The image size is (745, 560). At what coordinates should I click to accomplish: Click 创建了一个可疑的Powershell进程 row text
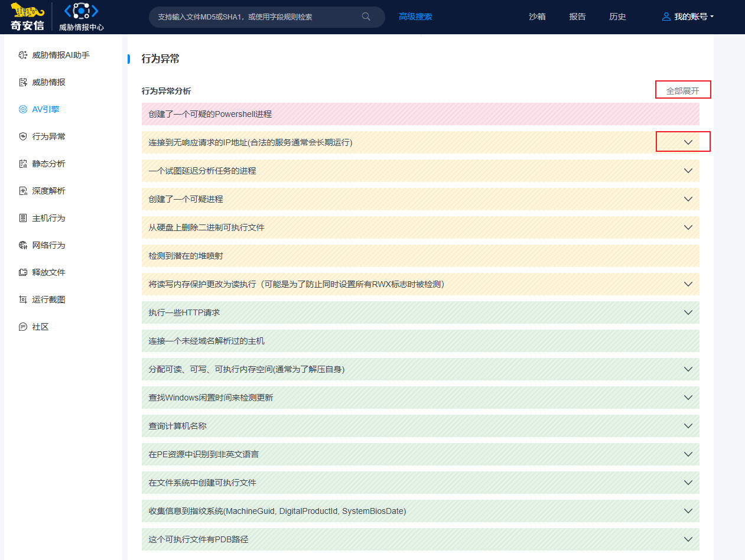point(210,114)
